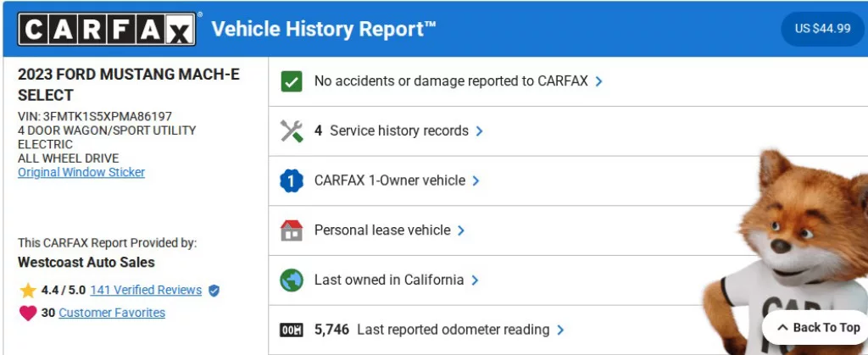
Task: Expand the service history records chevron
Action: pos(479,131)
